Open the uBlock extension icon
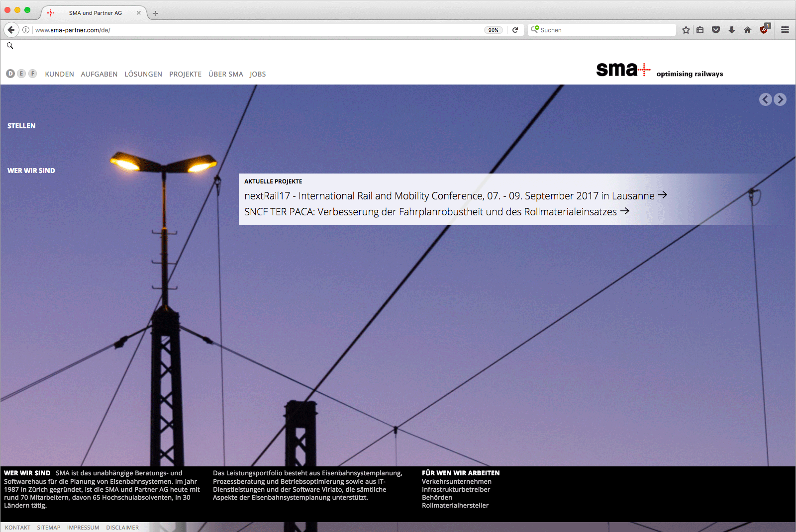The height and width of the screenshot is (532, 796). pyautogui.click(x=765, y=29)
